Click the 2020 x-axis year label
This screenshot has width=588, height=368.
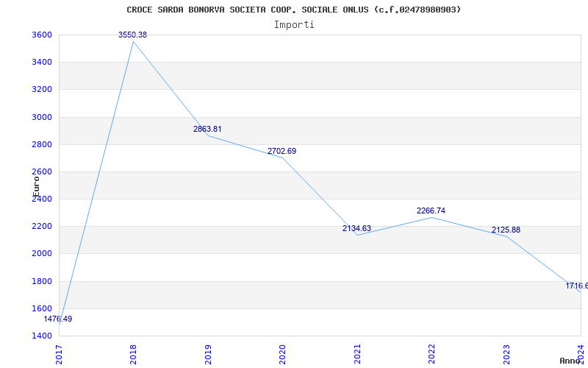tap(282, 354)
